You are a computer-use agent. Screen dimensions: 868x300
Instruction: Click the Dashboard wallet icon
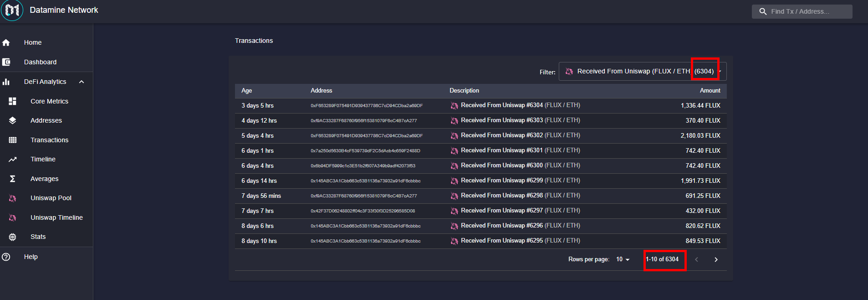(6, 62)
